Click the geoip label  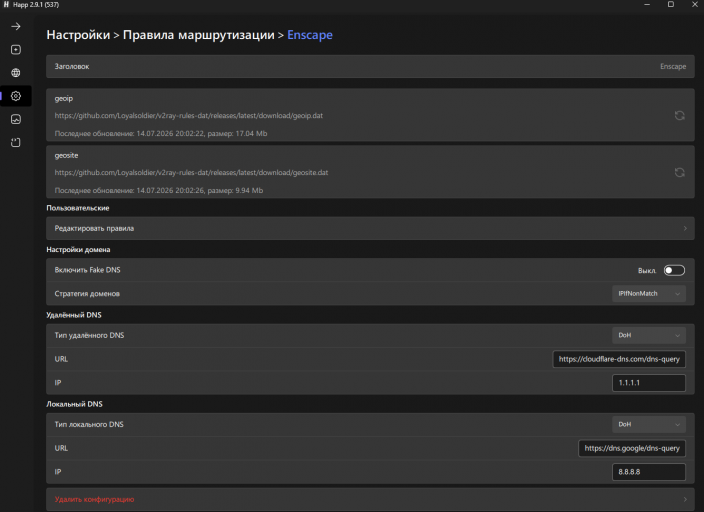[x=64, y=98]
